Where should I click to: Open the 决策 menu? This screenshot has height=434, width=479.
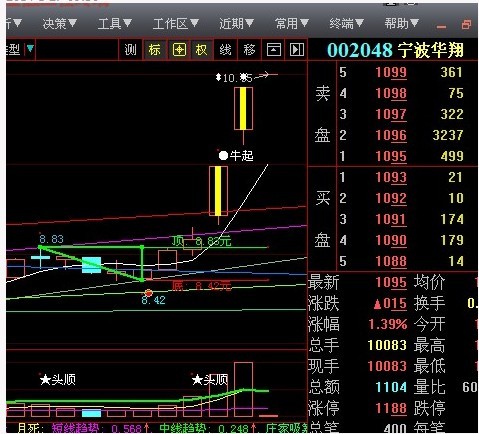click(60, 24)
